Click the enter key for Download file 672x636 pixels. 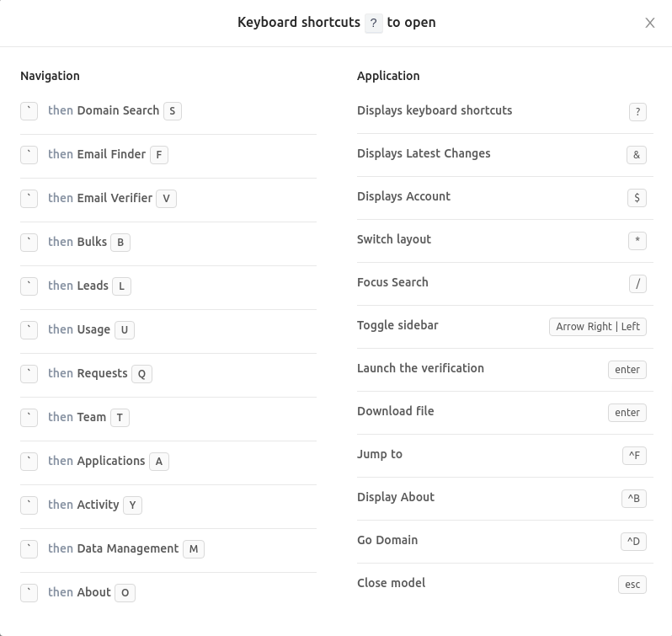coord(627,412)
